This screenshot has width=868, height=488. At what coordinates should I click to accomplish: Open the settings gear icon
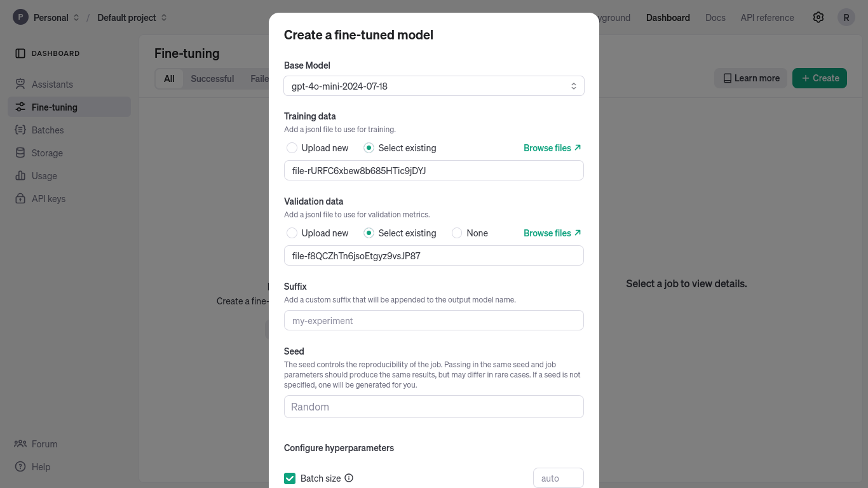pos(818,17)
